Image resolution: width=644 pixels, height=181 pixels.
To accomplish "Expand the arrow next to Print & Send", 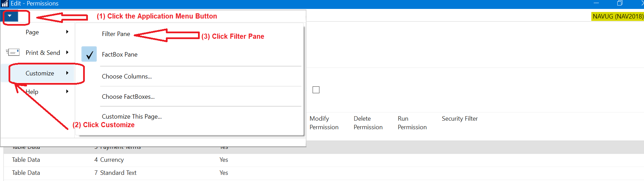I will pos(67,52).
